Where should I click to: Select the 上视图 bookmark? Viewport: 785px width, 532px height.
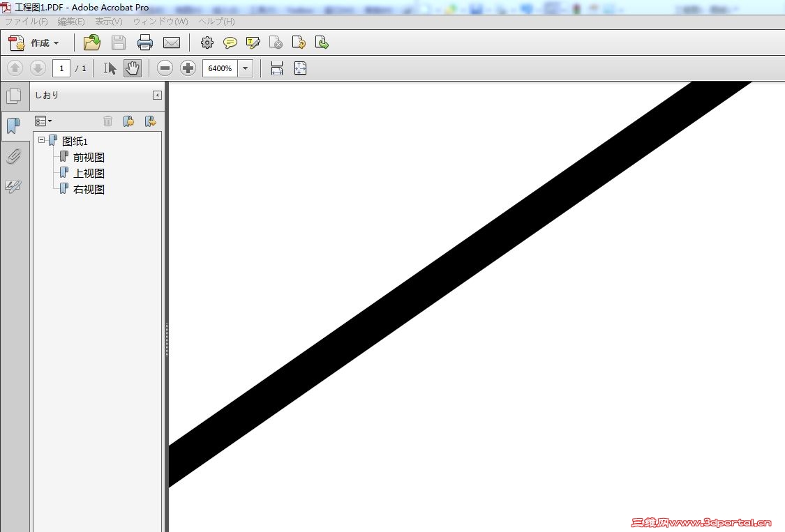tap(89, 174)
